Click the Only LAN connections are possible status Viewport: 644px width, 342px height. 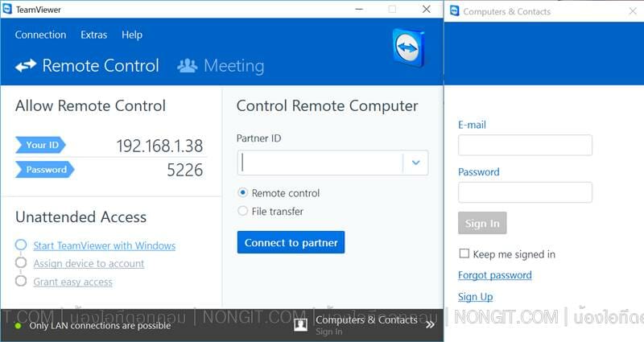click(100, 326)
